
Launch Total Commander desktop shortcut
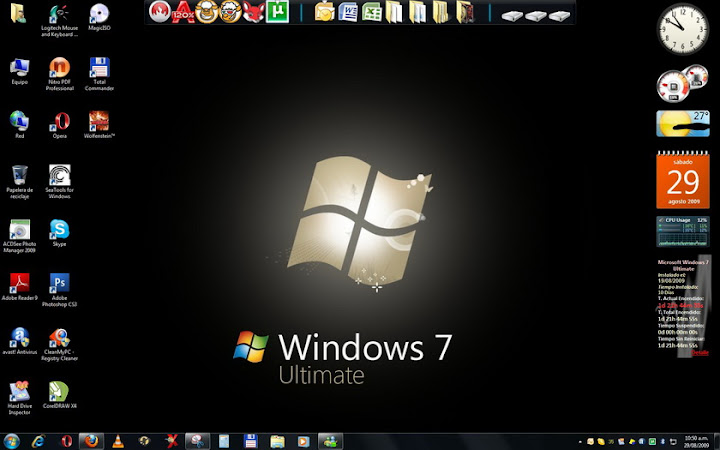[x=99, y=74]
